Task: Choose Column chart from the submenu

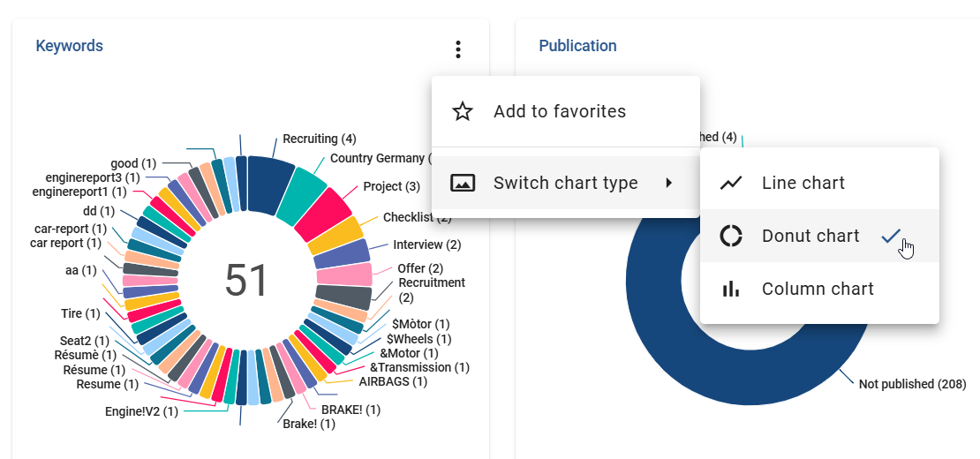Action: [x=817, y=289]
